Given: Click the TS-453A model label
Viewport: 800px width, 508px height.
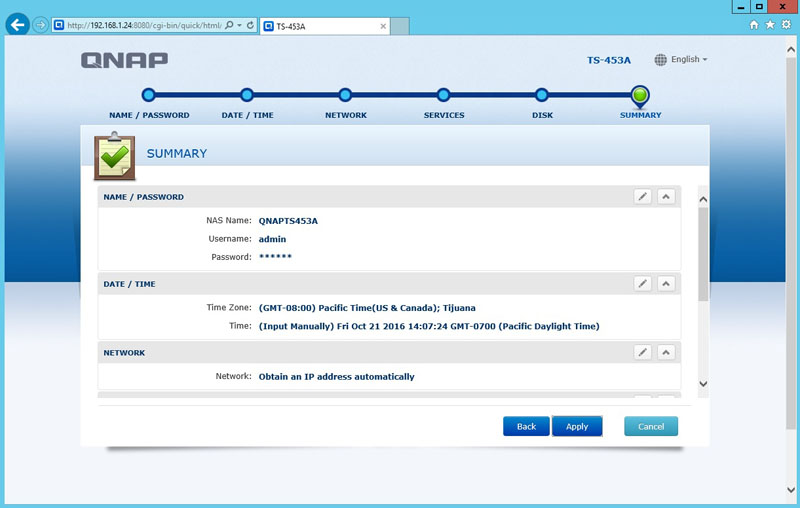Looking at the screenshot, I should click(x=609, y=60).
